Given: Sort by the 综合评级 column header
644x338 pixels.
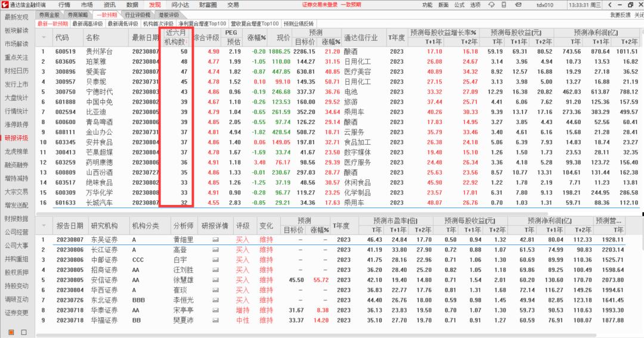Looking at the screenshot, I should click(x=206, y=38).
